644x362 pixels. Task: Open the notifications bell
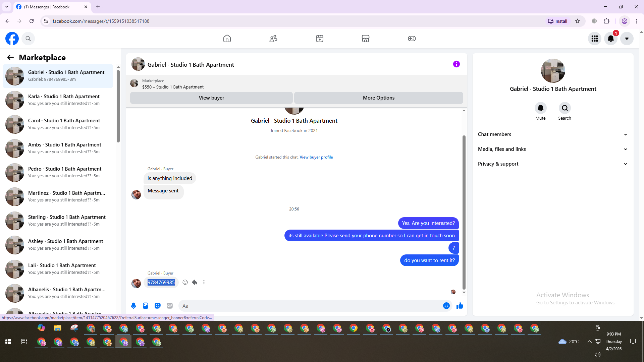click(x=611, y=39)
